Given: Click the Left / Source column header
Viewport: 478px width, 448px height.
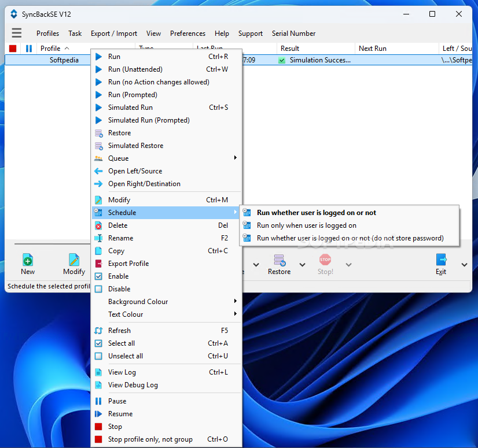Looking at the screenshot, I should pyautogui.click(x=456, y=49).
